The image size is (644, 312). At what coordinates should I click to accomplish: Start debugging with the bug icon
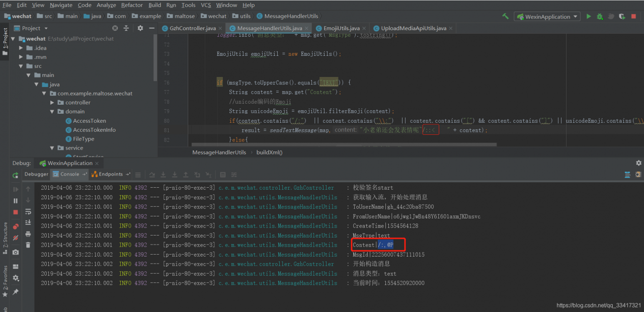(x=600, y=16)
